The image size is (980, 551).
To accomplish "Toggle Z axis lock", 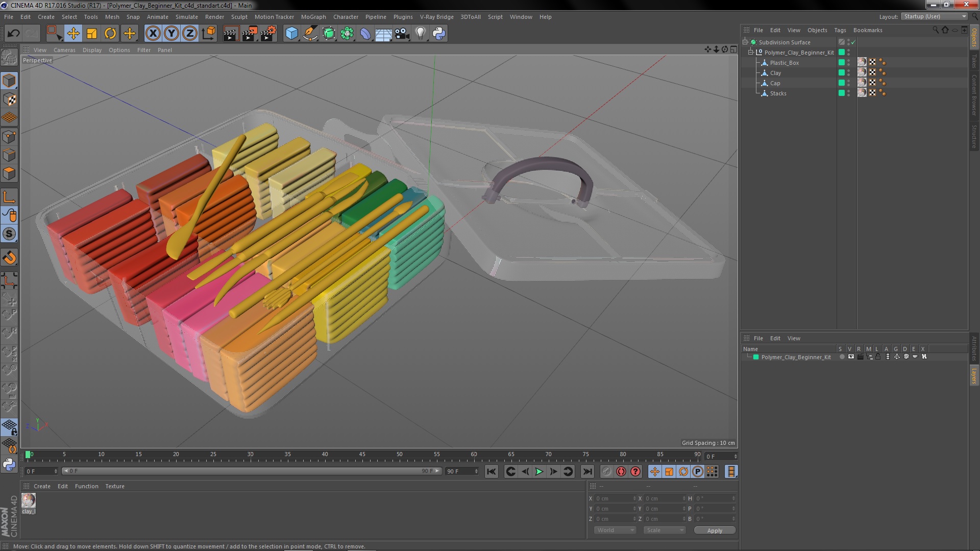I will coord(190,34).
